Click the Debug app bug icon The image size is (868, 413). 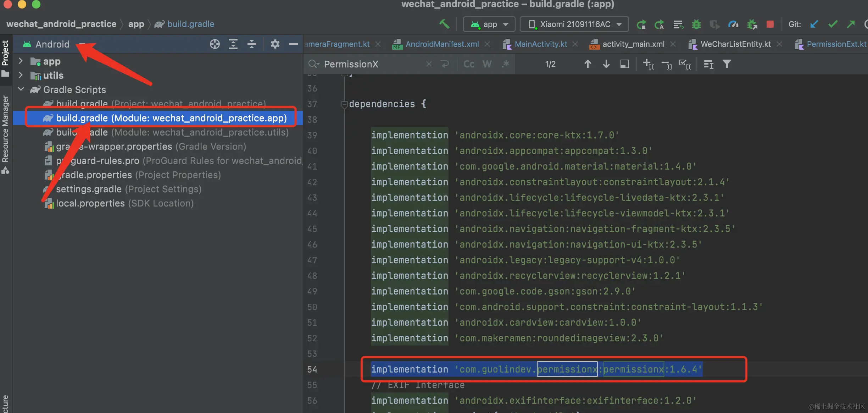[696, 24]
